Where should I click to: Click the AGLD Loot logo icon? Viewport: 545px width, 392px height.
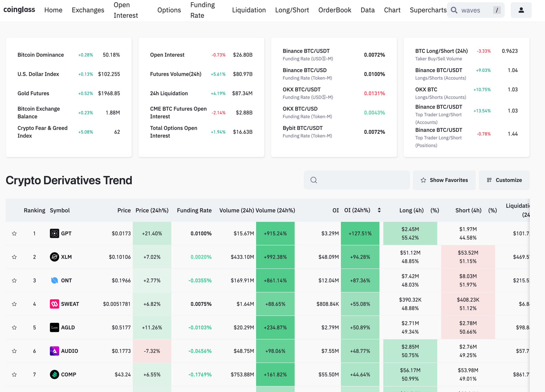[x=55, y=327]
